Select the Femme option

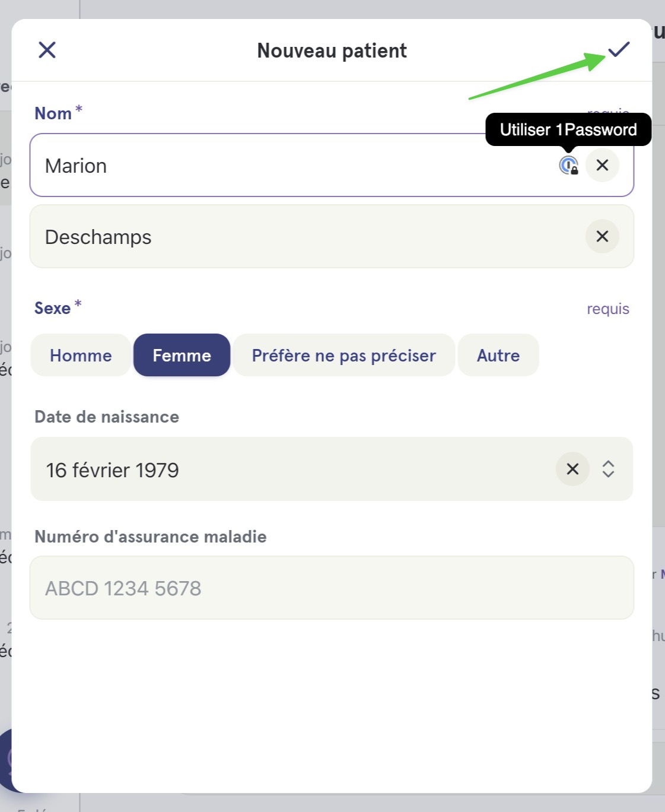coord(182,355)
